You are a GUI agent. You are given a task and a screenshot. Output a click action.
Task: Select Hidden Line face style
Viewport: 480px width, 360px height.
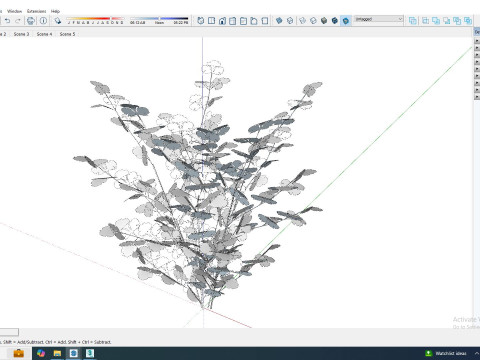313,21
